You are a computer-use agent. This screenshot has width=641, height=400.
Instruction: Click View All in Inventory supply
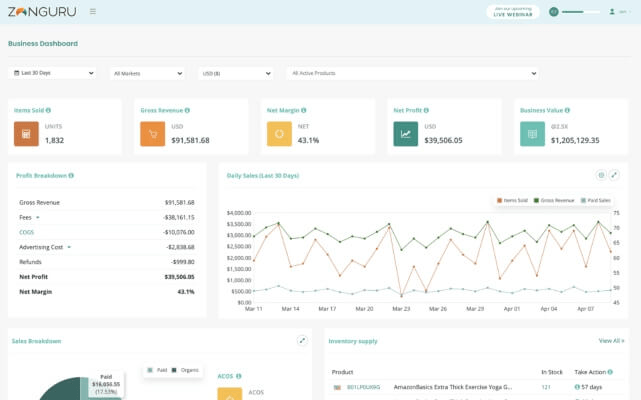click(611, 341)
